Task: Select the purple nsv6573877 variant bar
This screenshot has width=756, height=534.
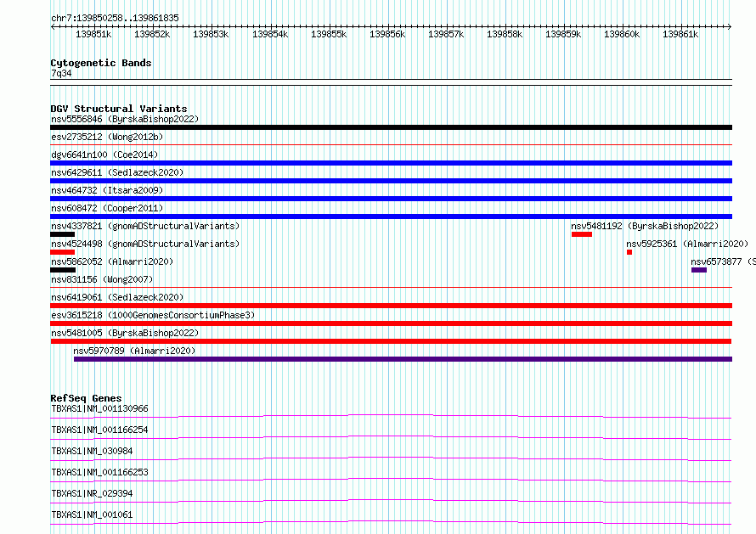Action: pos(698,270)
